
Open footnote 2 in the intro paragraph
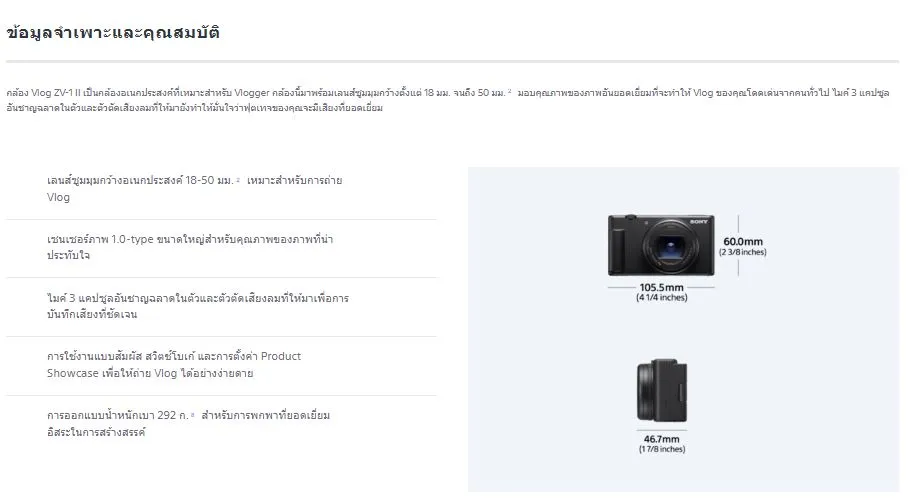[510, 91]
